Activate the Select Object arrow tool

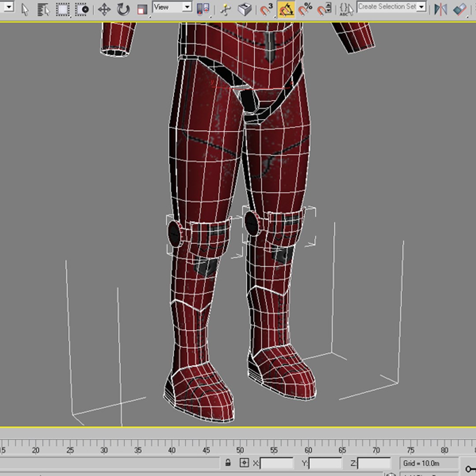pos(25,9)
